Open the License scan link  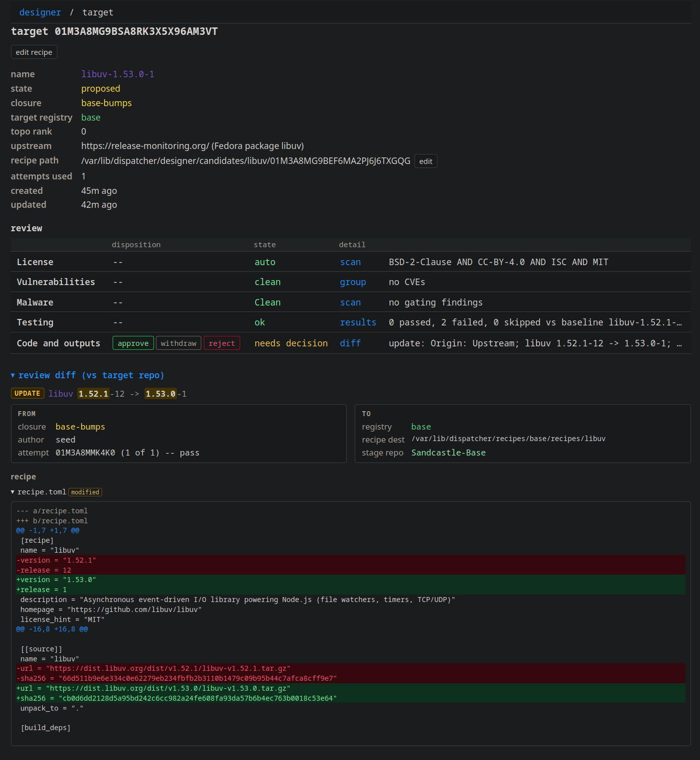350,262
